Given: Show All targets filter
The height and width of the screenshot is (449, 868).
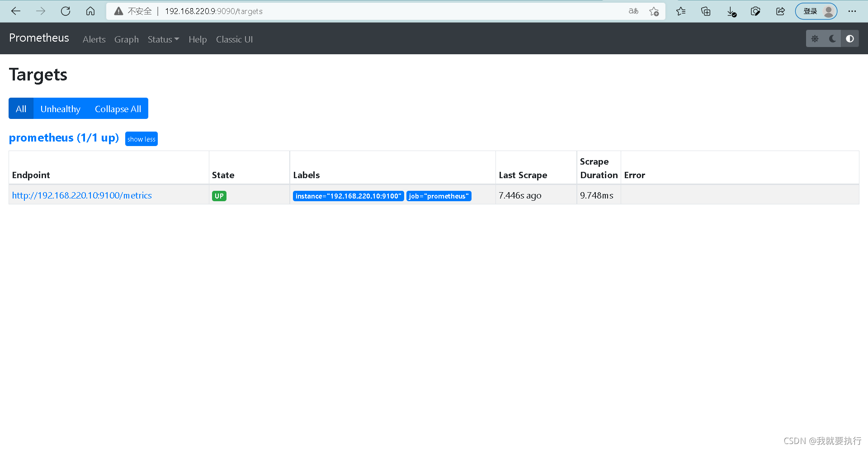Looking at the screenshot, I should (21, 109).
